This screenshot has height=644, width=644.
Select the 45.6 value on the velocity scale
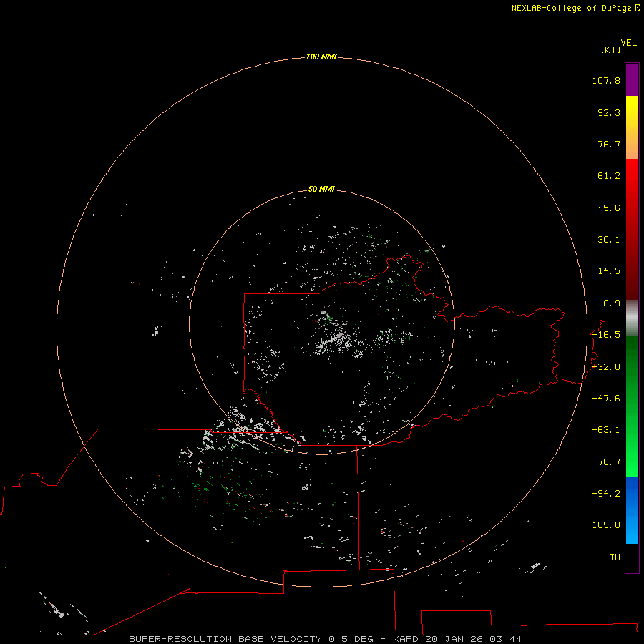coord(609,208)
